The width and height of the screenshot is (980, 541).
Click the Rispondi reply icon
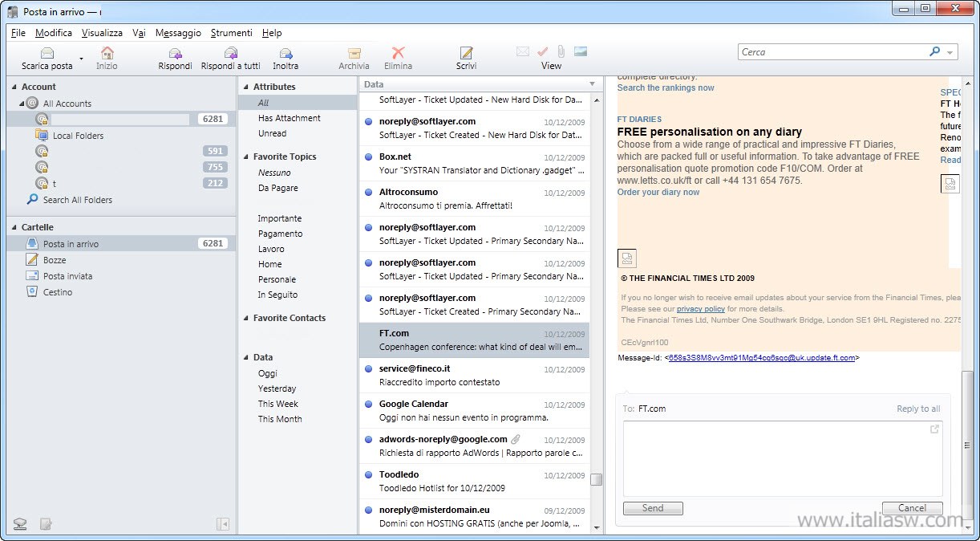[175, 53]
